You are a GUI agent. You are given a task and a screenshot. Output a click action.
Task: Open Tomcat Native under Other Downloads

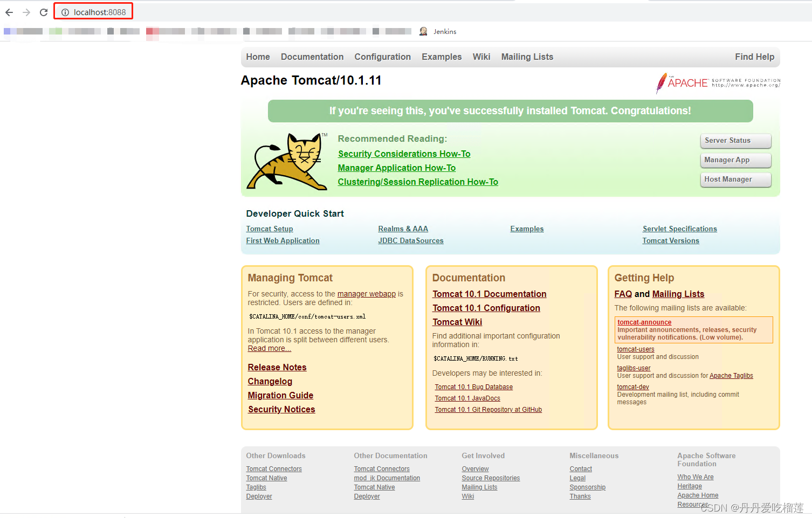pos(266,478)
